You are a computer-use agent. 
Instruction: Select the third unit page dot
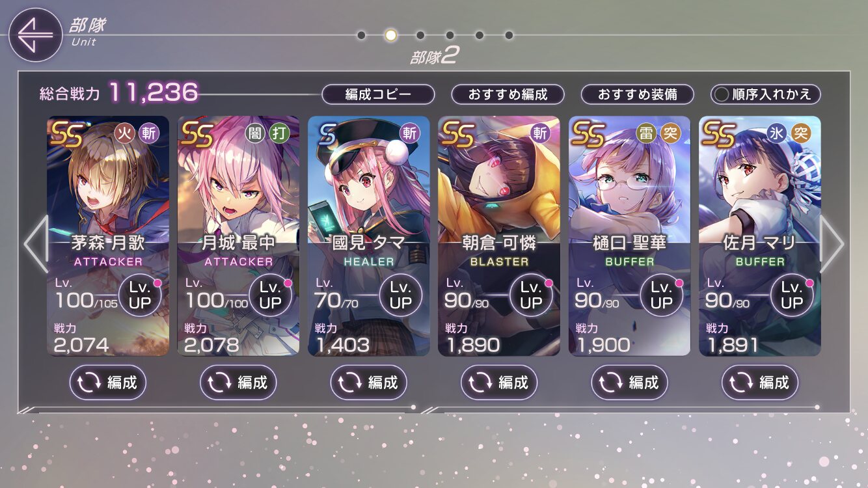tap(420, 35)
